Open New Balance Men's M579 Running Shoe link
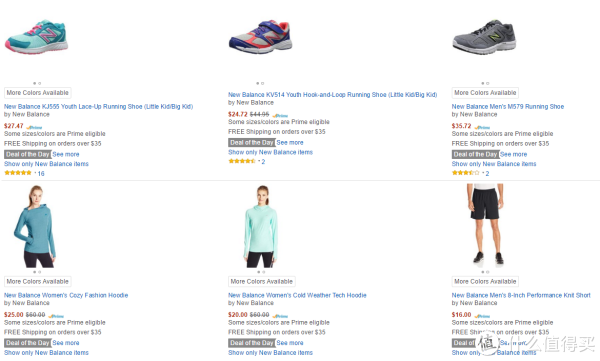 pyautogui.click(x=508, y=106)
